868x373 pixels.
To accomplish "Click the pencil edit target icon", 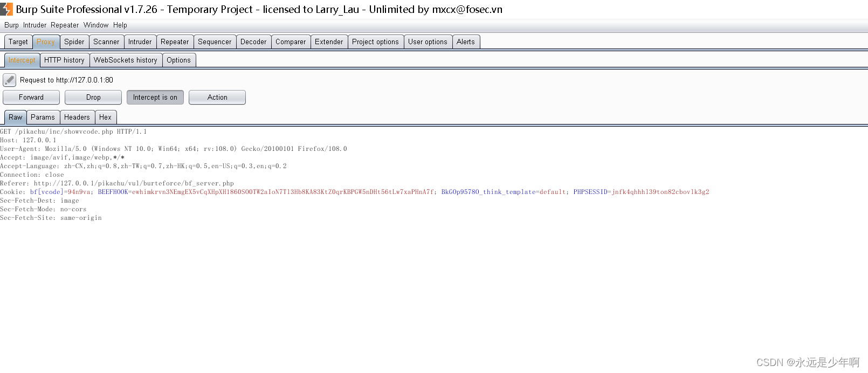I will (9, 80).
